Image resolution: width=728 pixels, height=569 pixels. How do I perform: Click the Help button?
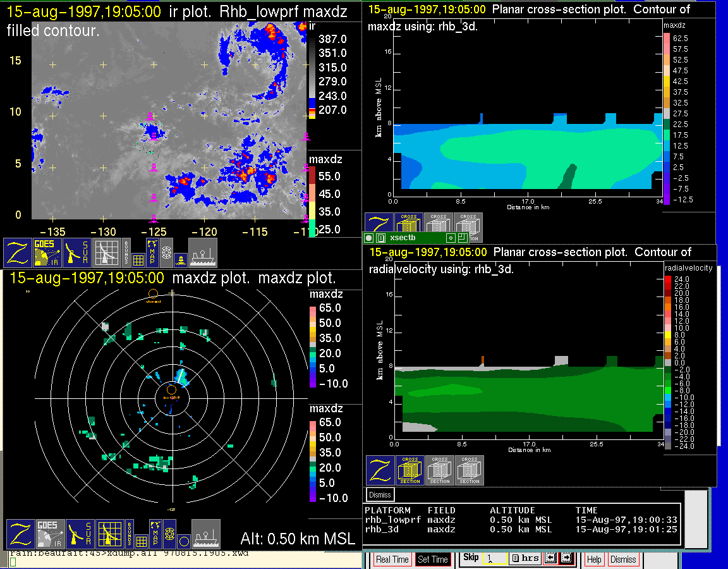pos(594,560)
